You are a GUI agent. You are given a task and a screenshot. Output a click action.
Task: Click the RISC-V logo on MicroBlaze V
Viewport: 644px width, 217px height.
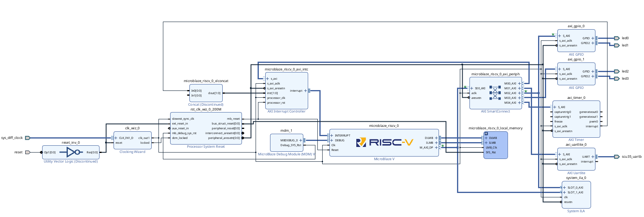384,142
